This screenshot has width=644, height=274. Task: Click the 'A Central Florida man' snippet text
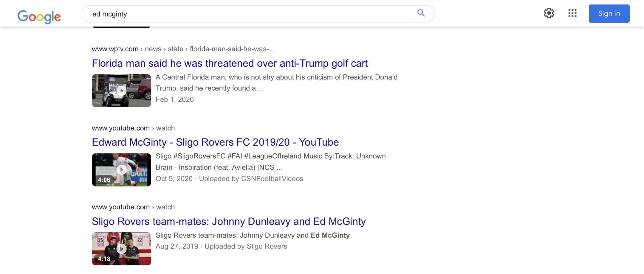pos(276,82)
